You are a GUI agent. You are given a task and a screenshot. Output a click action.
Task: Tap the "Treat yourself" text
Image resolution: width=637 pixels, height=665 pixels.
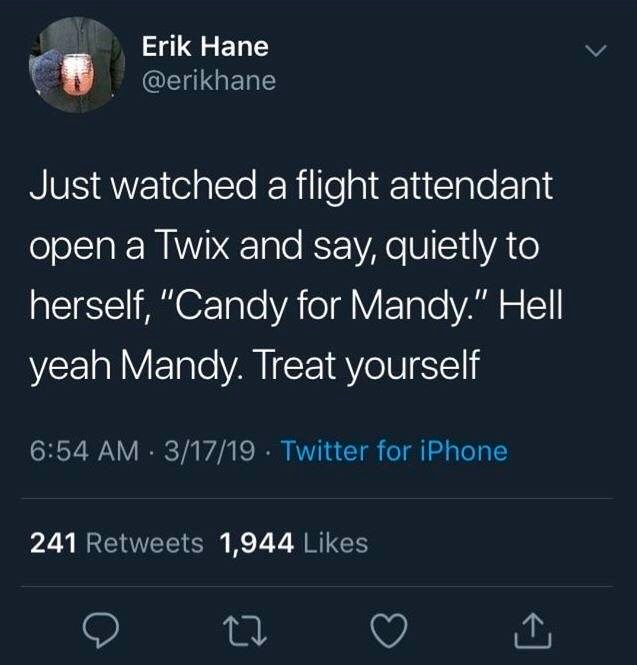point(368,366)
